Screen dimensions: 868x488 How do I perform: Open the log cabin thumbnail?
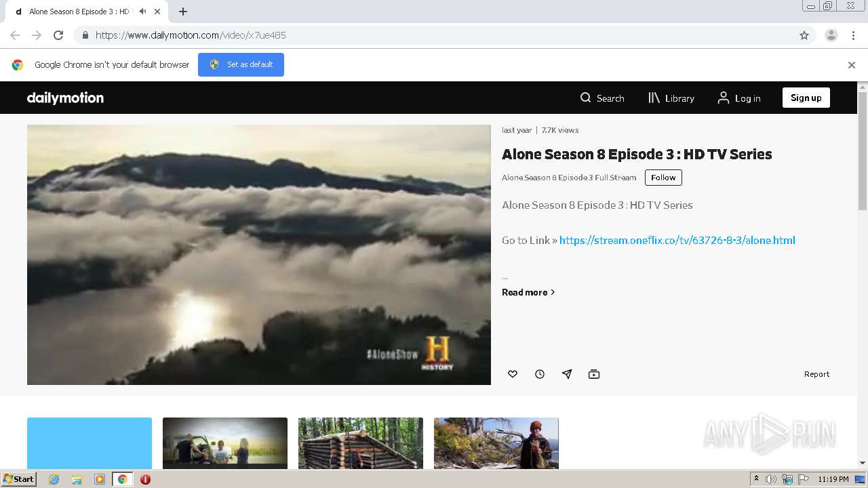point(361,443)
